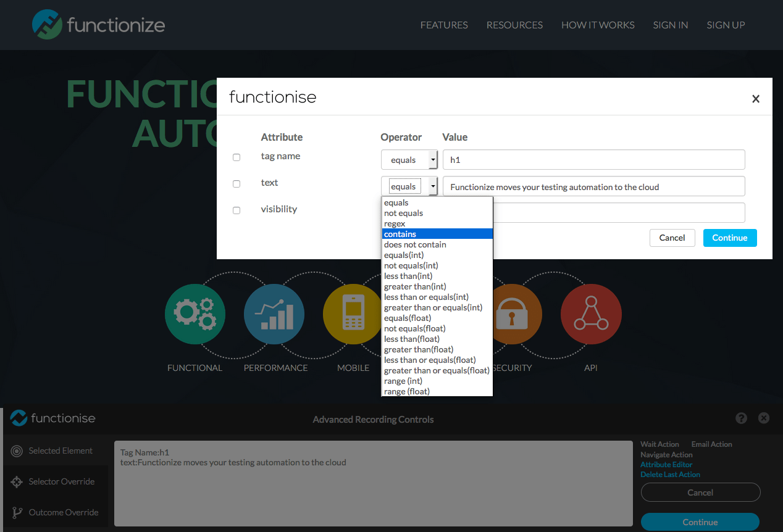Open FEATURES in top navigation

point(444,25)
